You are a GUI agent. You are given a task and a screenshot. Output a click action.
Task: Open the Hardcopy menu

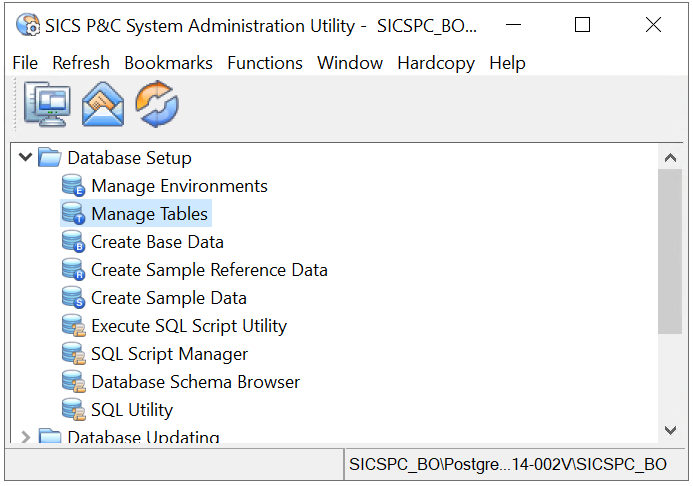(436, 63)
